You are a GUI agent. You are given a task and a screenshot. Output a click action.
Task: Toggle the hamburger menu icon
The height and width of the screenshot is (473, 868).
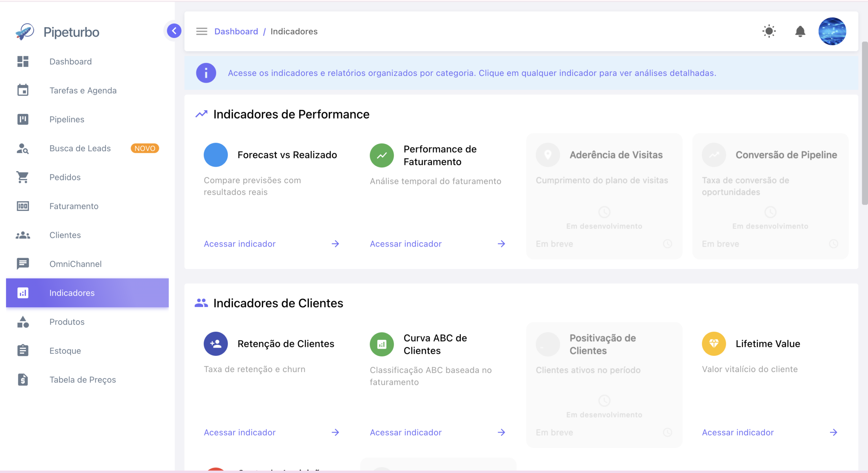click(202, 32)
